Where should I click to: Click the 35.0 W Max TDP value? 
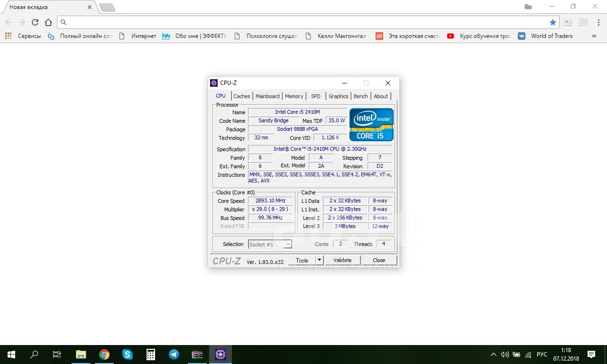(x=337, y=121)
